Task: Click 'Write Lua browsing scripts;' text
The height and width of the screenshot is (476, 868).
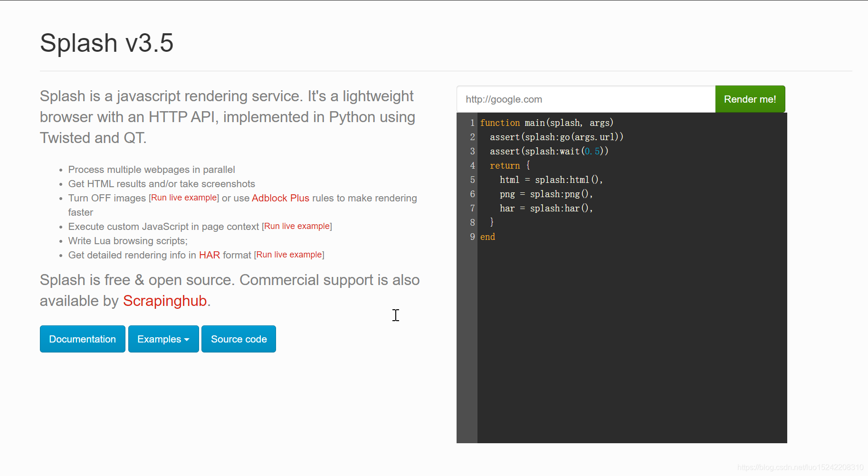Action: click(128, 241)
